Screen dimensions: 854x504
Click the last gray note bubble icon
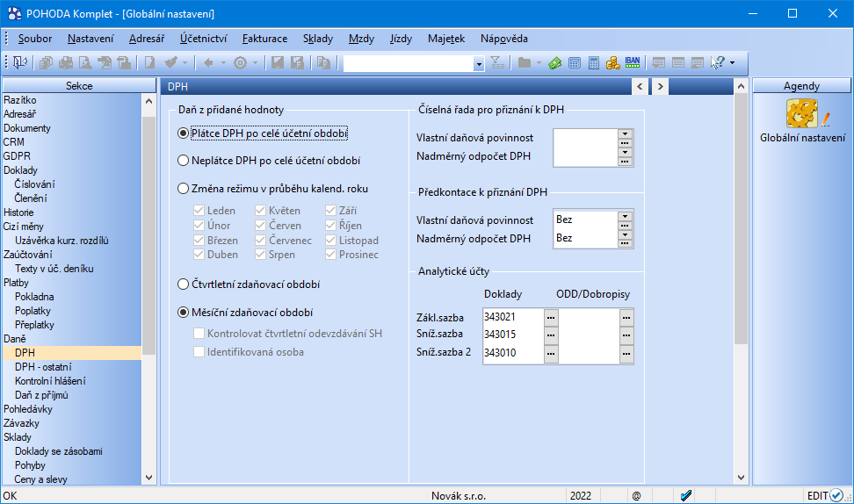[697, 62]
